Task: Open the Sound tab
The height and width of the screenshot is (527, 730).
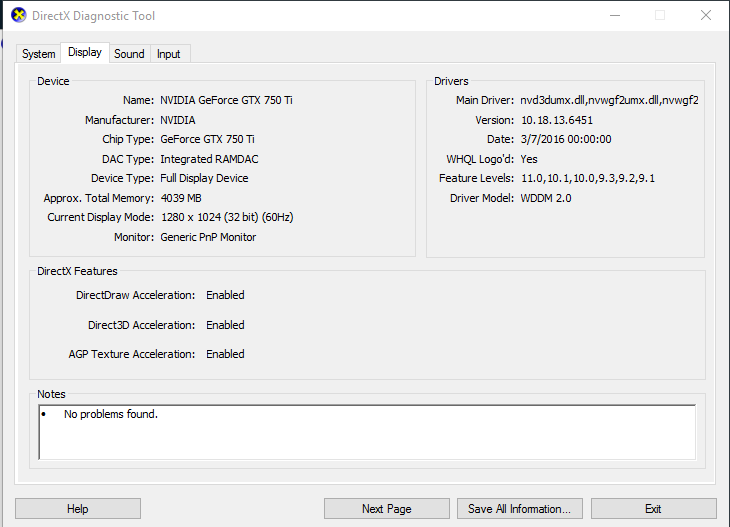Action: click(129, 54)
